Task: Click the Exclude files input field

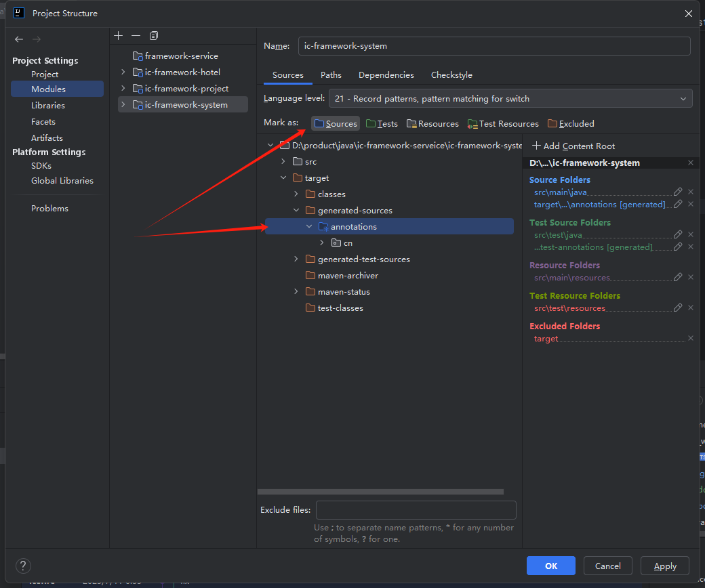Action: point(416,510)
